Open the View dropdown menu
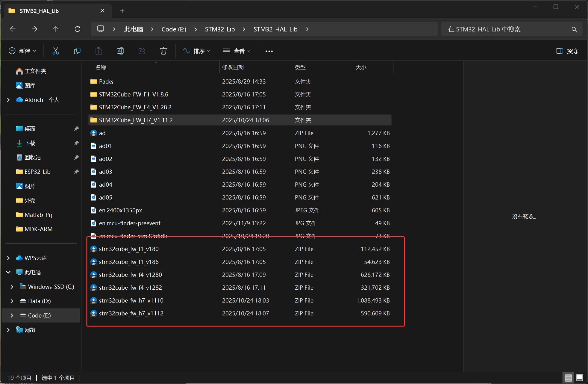The width and height of the screenshot is (588, 384). tap(237, 51)
